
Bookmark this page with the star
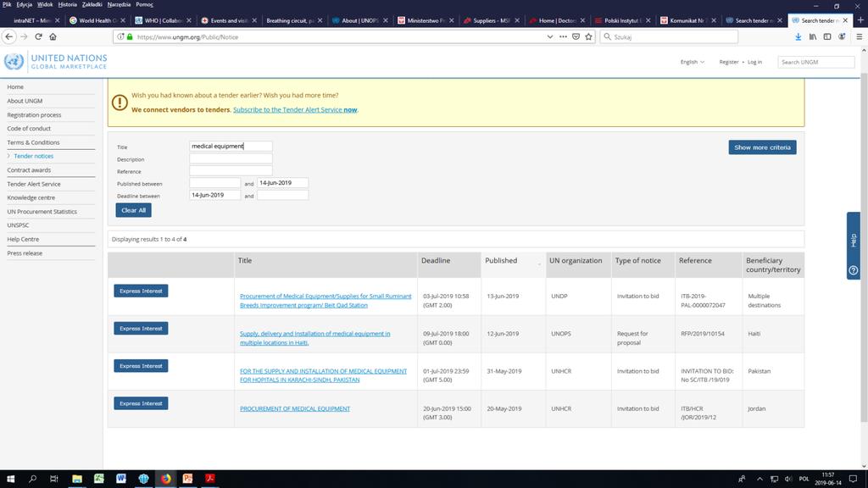(x=588, y=36)
